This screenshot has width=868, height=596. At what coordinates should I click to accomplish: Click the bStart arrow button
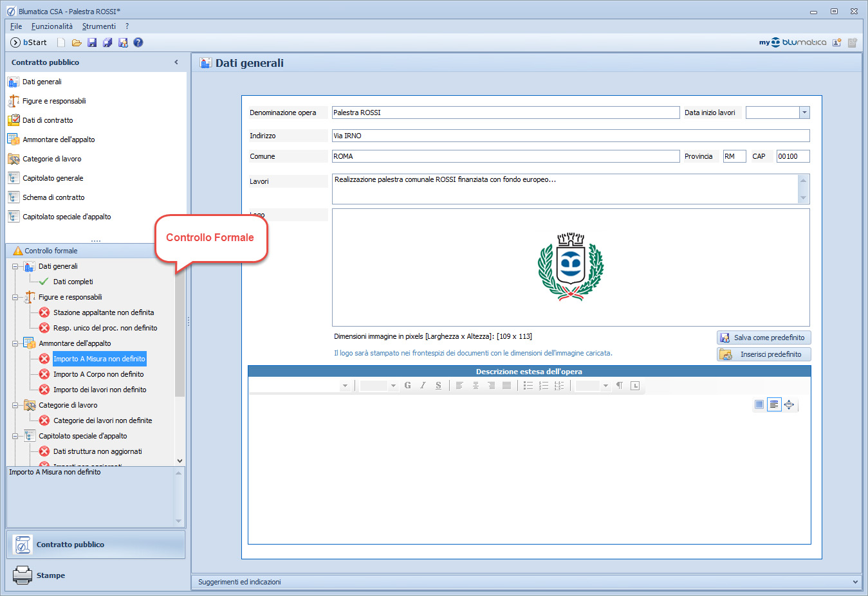click(x=15, y=42)
